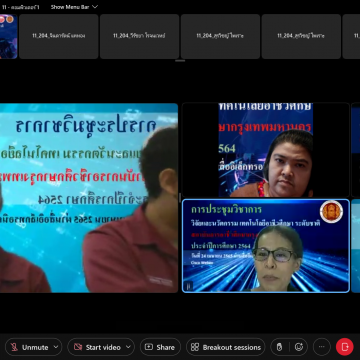The image size is (360, 360).
Task: Open the reactions smiley icon
Action: click(299, 347)
